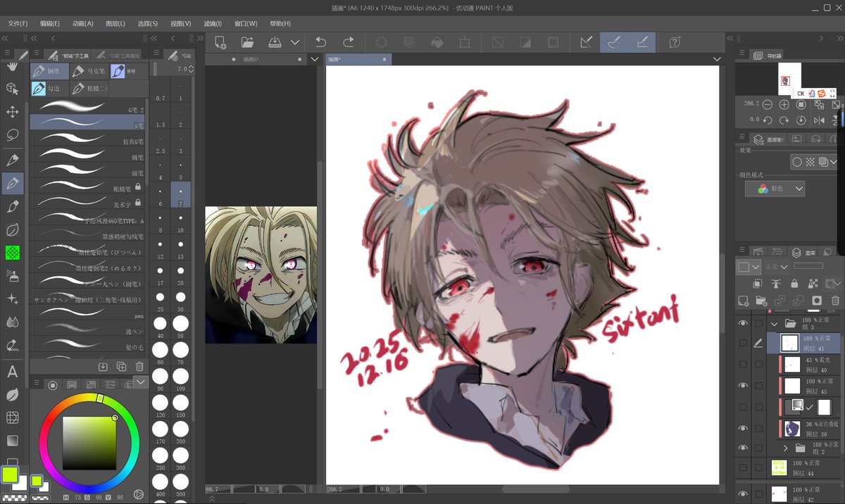Open the help question mark icon
The width and height of the screenshot is (845, 504).
pyautogui.click(x=675, y=42)
